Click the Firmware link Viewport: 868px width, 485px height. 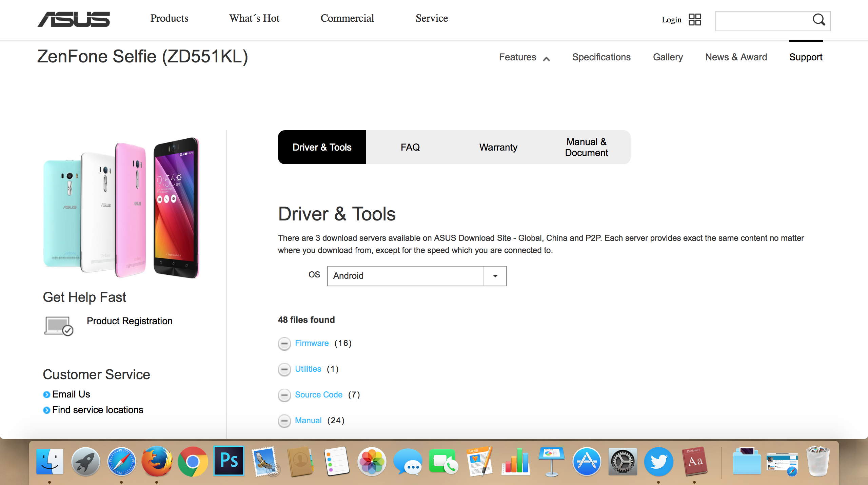tap(312, 343)
